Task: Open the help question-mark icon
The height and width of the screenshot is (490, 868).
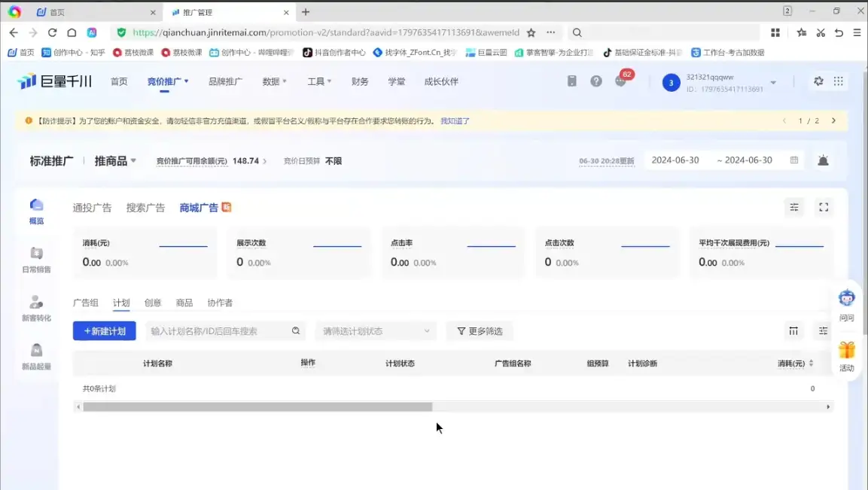Action: pyautogui.click(x=596, y=81)
